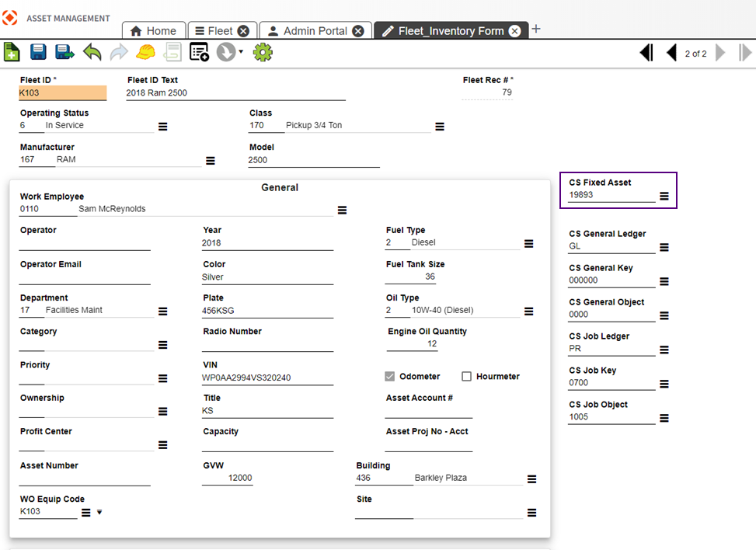Click the Save floppy disk icon
This screenshot has width=756, height=550.
(x=38, y=52)
